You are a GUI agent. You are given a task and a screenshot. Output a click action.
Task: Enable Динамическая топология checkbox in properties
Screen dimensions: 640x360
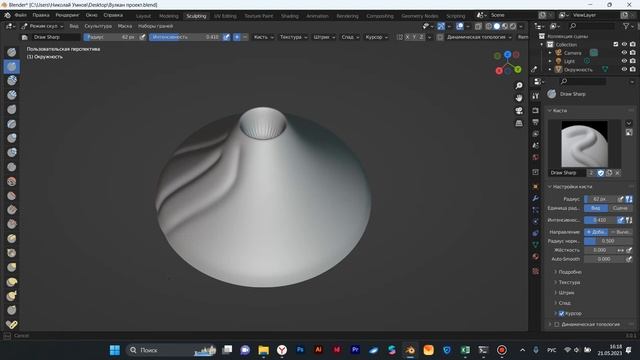pyautogui.click(x=557, y=324)
